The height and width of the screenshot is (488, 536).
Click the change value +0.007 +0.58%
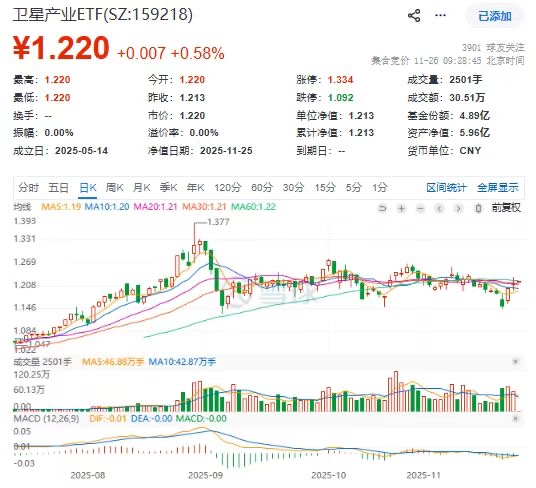(171, 53)
